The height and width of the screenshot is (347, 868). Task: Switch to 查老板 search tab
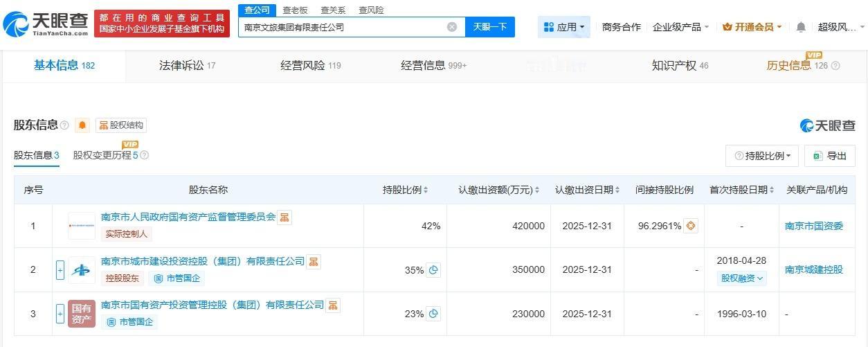tap(296, 10)
